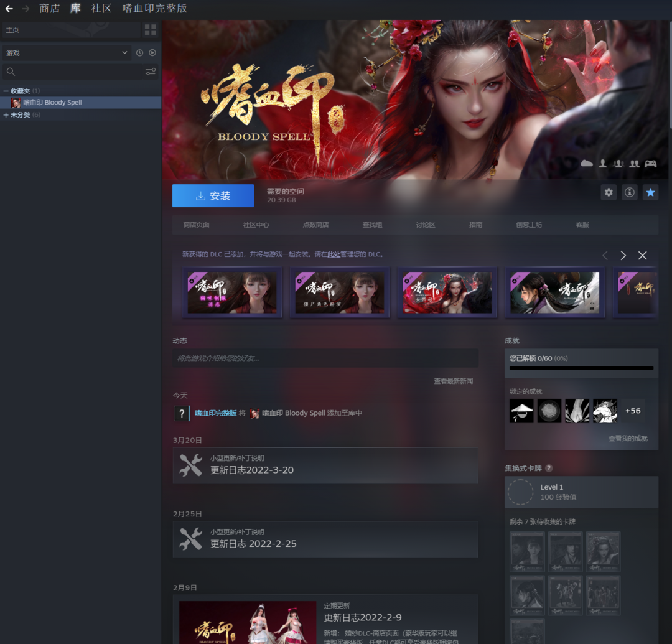This screenshot has width=672, height=644.
Task: Click wrench icon of 2022-2-25 update
Action: (x=191, y=539)
